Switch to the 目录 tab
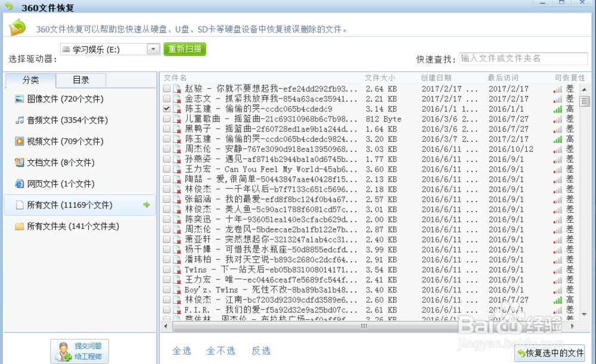Viewport: 596px width, 364px height. (81, 80)
